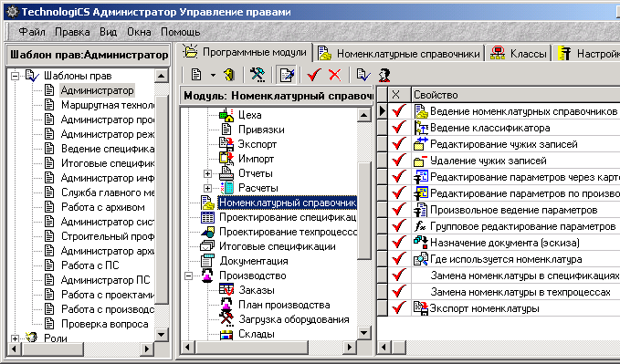Click the Шаблон прав:Администратор panel header

pos(89,55)
